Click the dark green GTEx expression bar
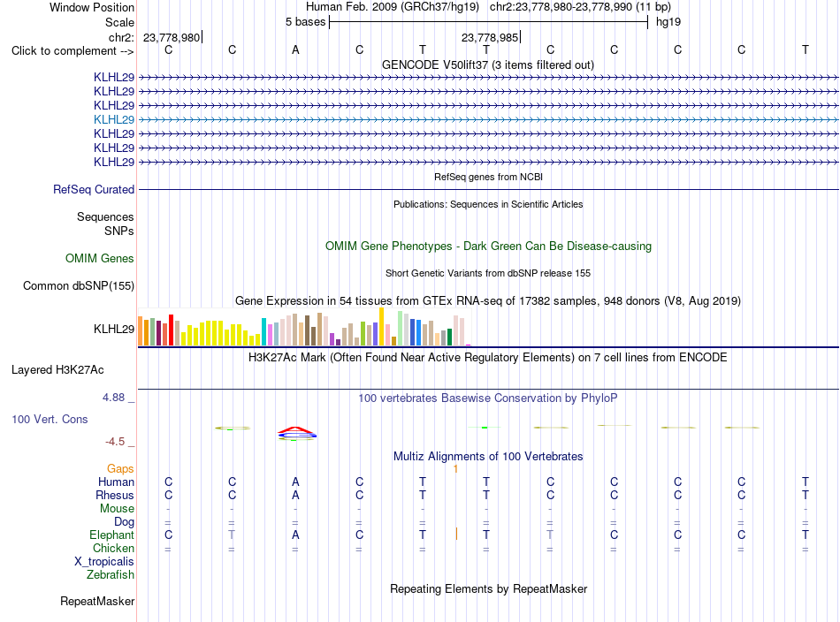Viewport: 840px width, 622px height. (449, 337)
